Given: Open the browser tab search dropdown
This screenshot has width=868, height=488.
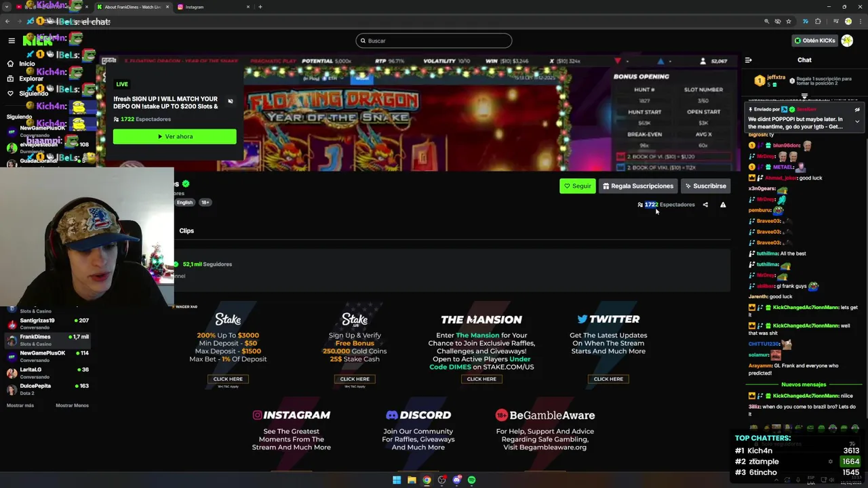Looking at the screenshot, I should coord(7,7).
